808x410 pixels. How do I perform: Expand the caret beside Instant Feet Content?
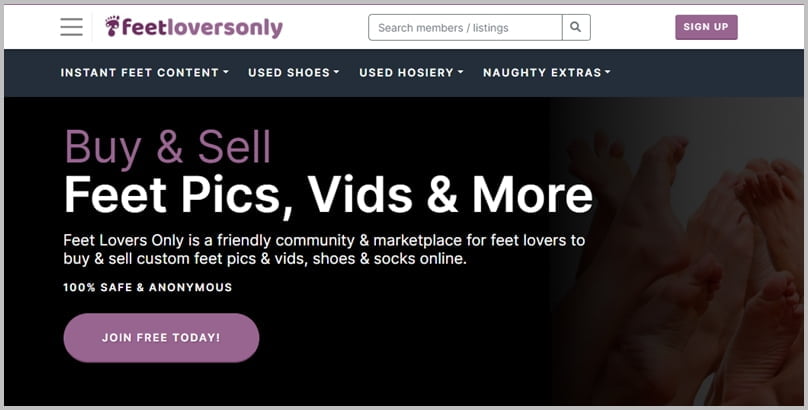226,73
